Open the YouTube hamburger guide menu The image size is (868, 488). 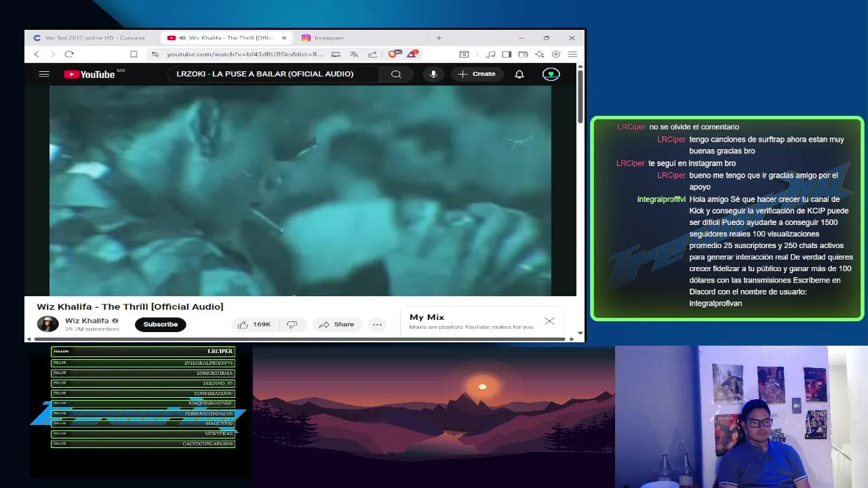click(x=44, y=74)
